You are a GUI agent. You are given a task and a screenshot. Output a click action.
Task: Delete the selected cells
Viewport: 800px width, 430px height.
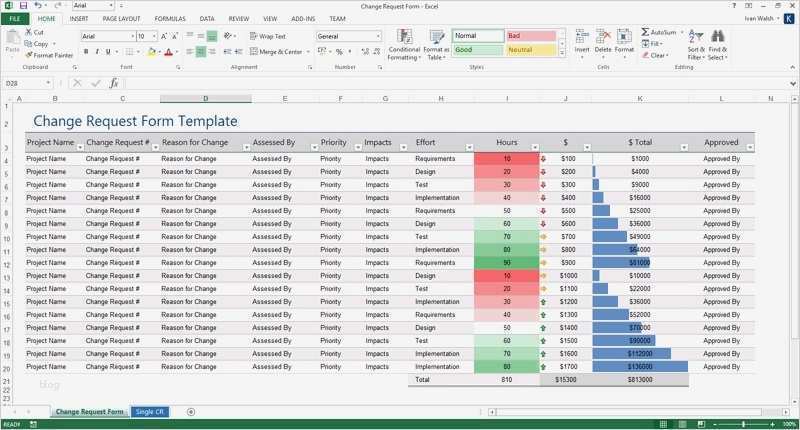tap(603, 44)
